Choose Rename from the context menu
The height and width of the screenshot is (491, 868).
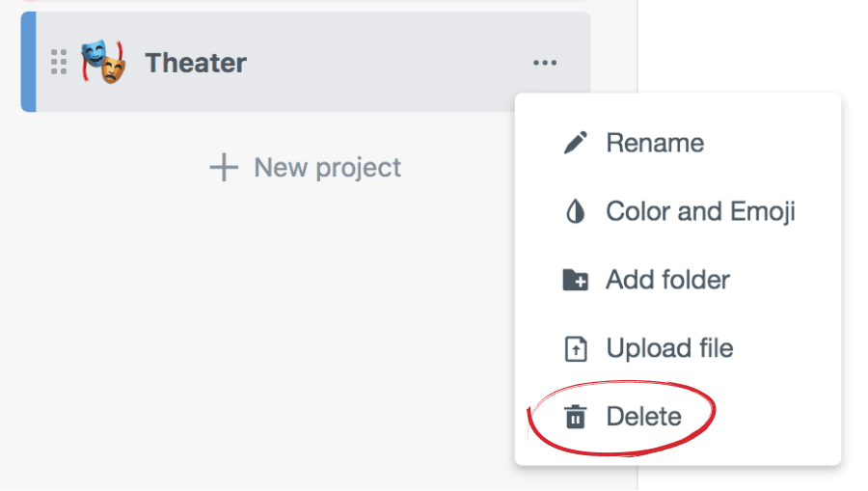655,144
